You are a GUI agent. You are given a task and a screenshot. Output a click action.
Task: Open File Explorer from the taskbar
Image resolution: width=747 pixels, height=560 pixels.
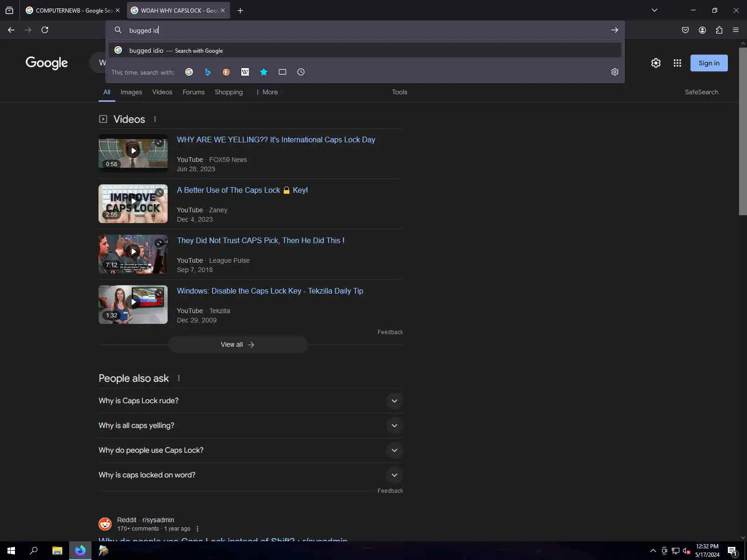click(57, 551)
